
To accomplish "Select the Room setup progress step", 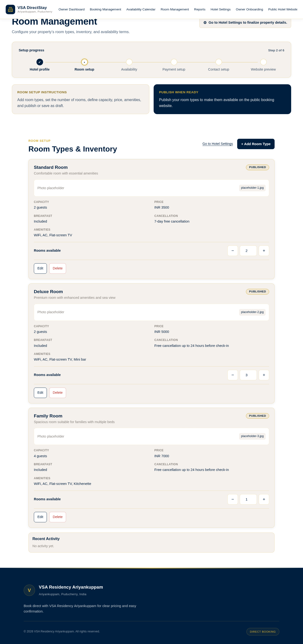I will (84, 62).
